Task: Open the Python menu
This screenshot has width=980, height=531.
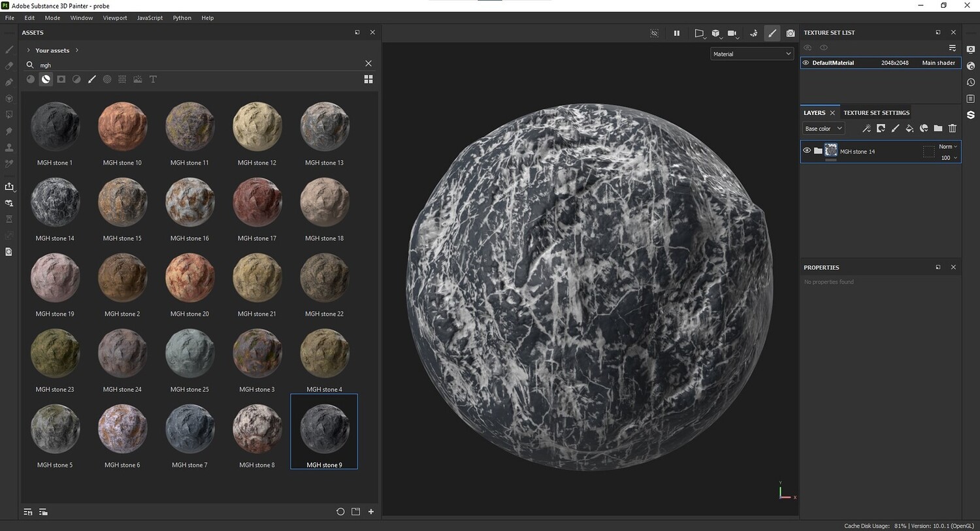Action: [182, 18]
